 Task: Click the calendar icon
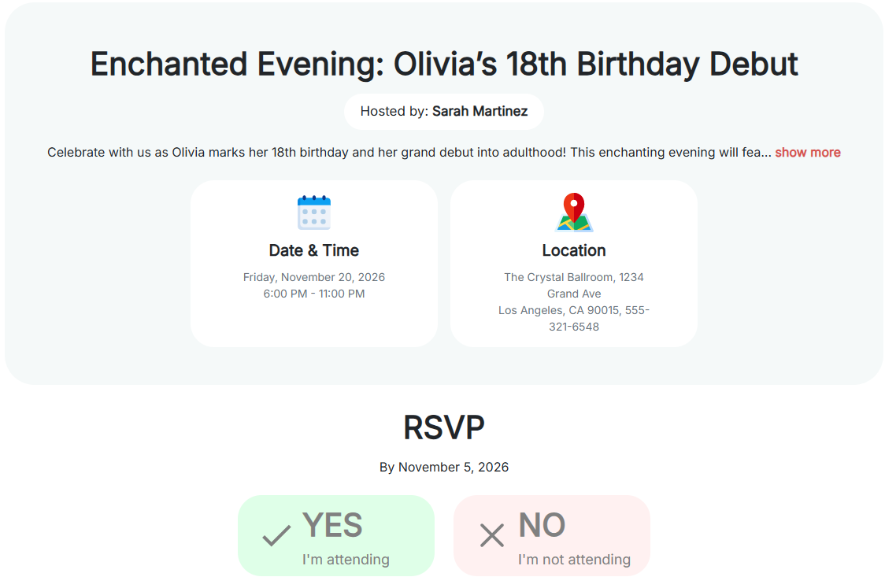(x=314, y=213)
